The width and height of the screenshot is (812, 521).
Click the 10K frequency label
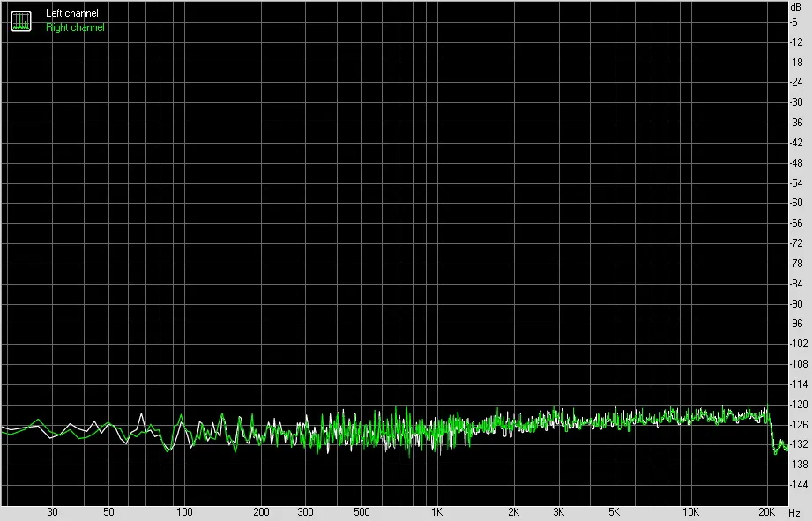(690, 512)
